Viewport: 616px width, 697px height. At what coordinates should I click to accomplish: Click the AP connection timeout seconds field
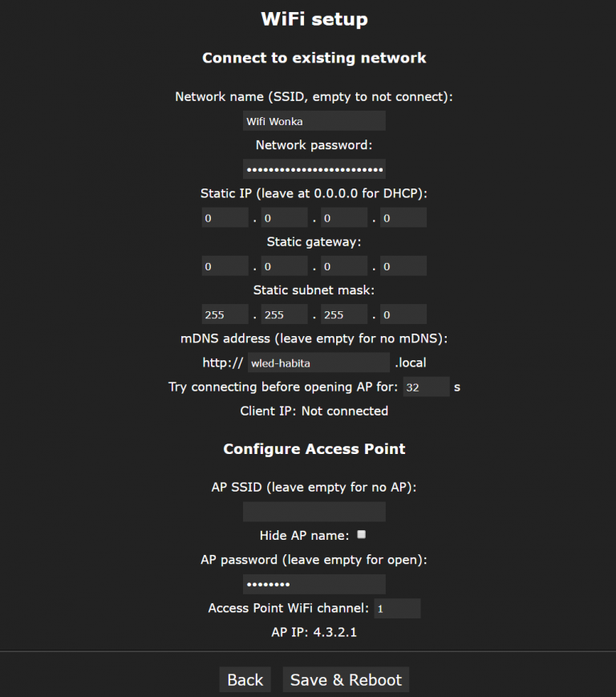coord(425,387)
